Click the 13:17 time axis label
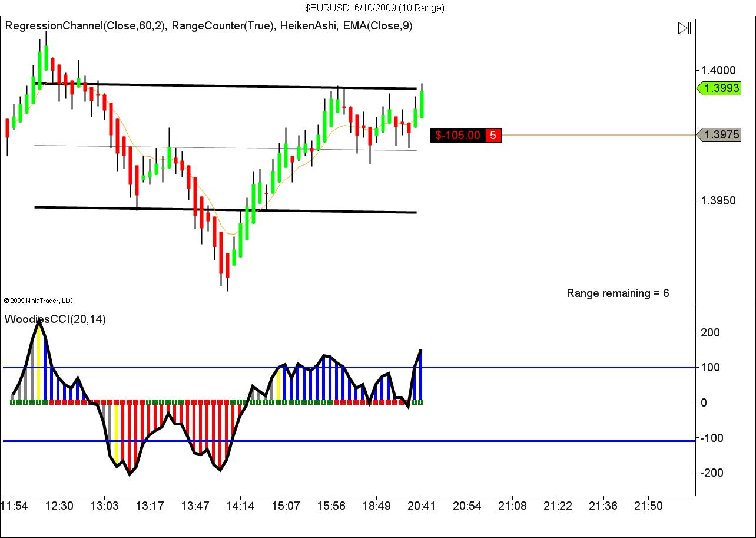Screen dimensions: 756x538 coord(150,506)
